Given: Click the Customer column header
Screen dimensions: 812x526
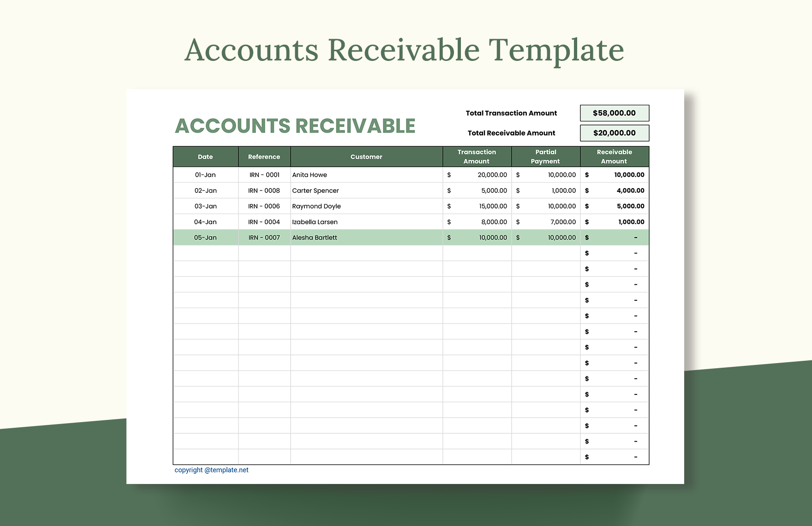Looking at the screenshot, I should coord(366,156).
